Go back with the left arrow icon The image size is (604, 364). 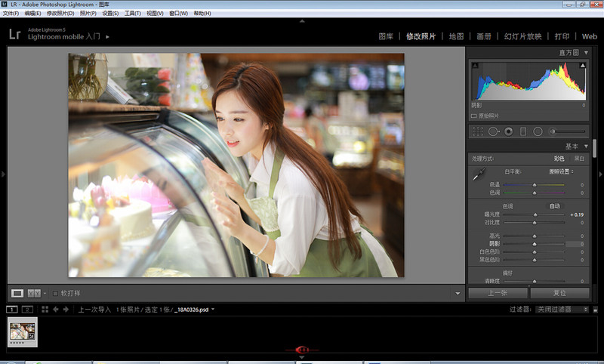(56, 310)
